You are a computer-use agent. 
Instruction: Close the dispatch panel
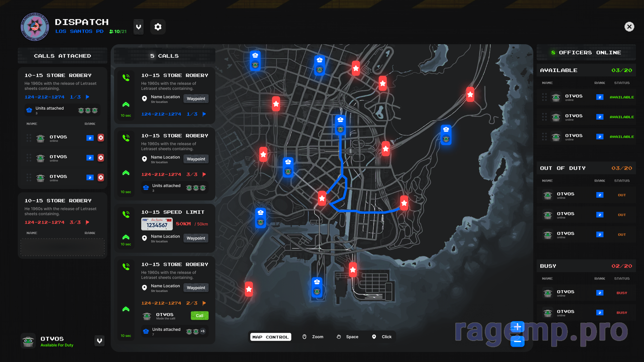click(629, 27)
